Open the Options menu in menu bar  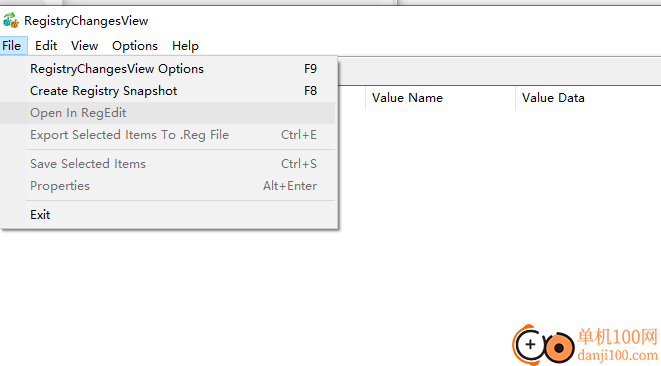pyautogui.click(x=135, y=46)
